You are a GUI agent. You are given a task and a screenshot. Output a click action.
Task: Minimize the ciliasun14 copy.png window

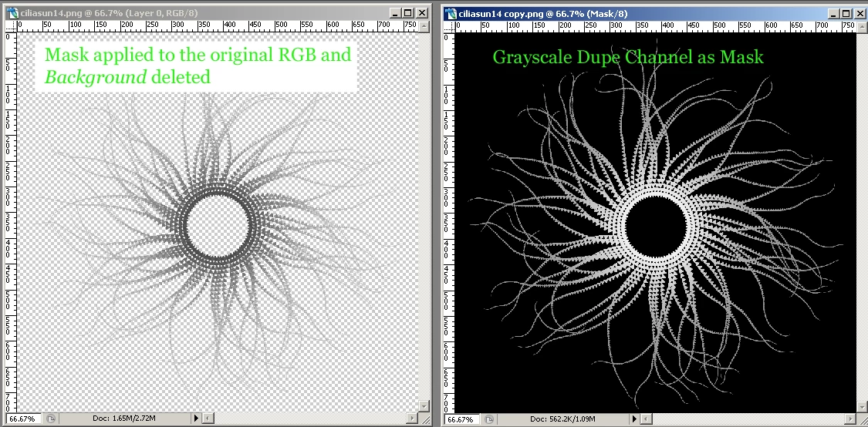point(833,14)
